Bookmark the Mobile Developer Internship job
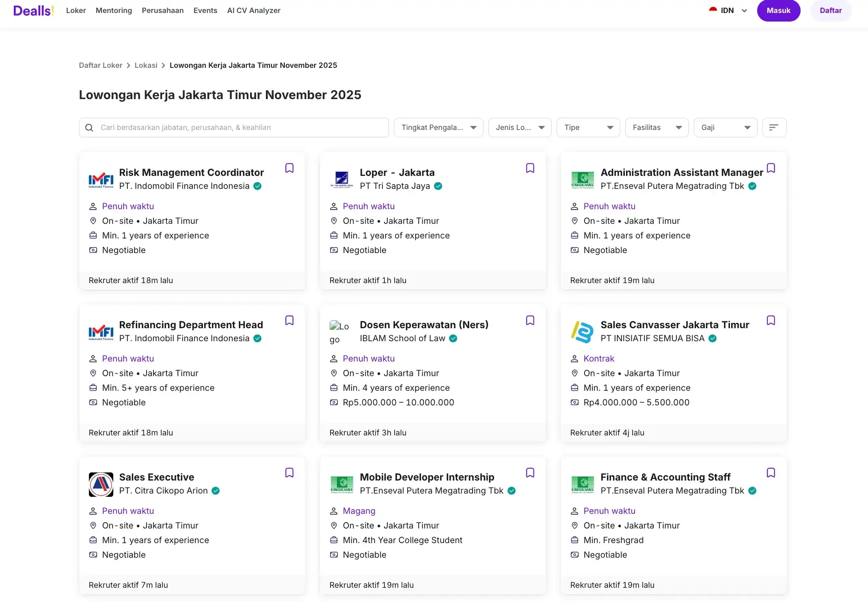This screenshot has width=868, height=602. [x=530, y=473]
